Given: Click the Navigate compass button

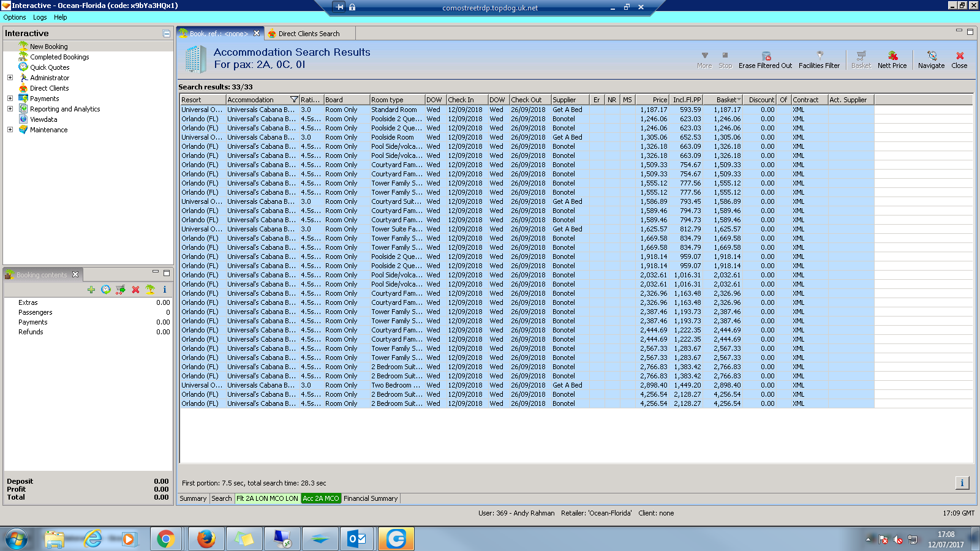Looking at the screenshot, I should [x=931, y=59].
